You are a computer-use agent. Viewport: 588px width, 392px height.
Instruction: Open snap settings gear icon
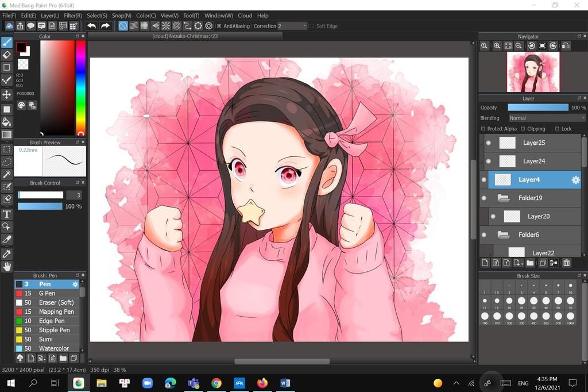(x=209, y=26)
